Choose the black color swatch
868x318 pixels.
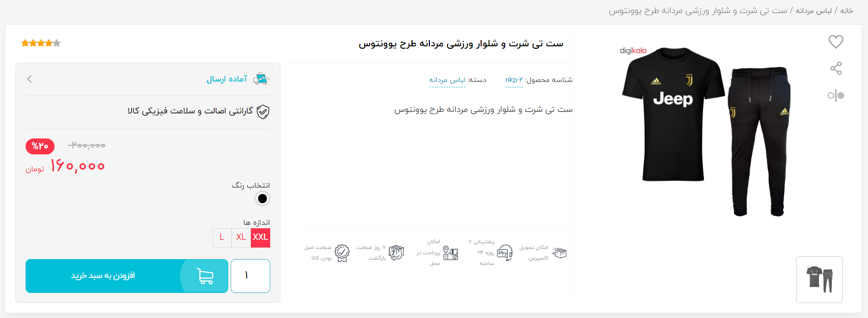point(262,198)
